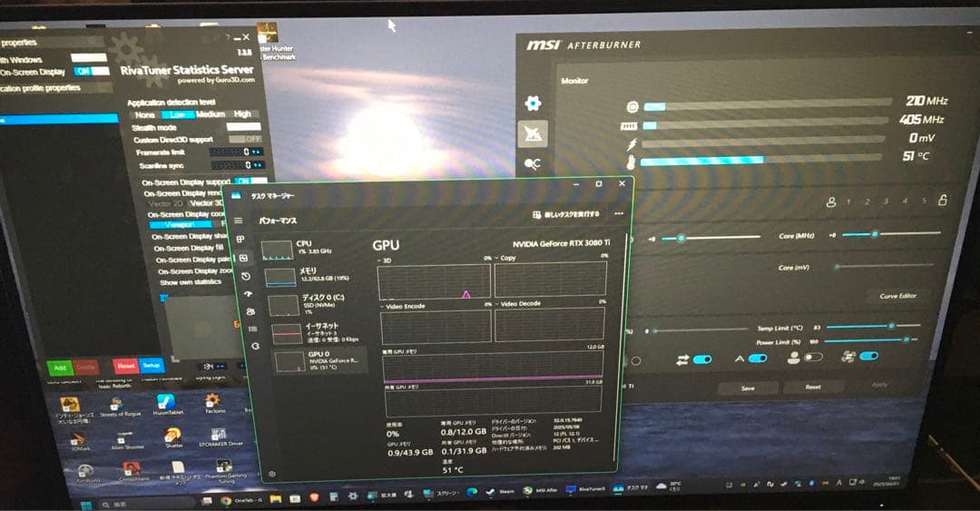Toggle the Afterburner auto fan switch
Screen dimensions: 980x511
click(x=868, y=356)
